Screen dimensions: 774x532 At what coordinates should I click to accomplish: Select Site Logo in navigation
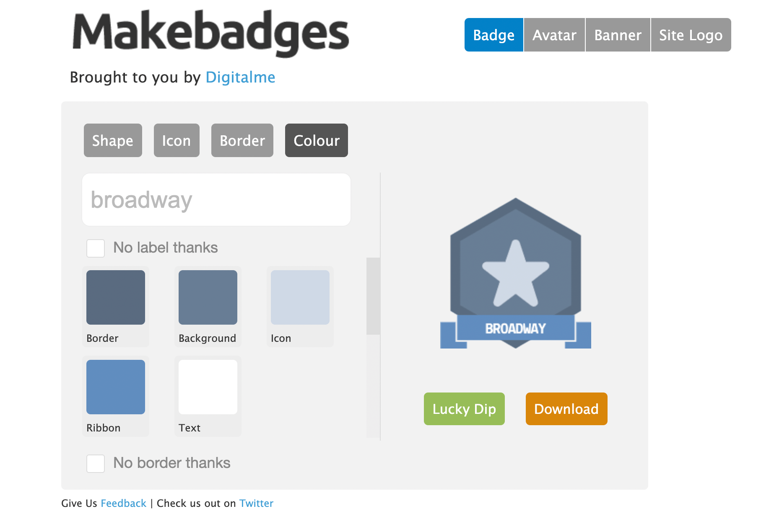tap(691, 35)
